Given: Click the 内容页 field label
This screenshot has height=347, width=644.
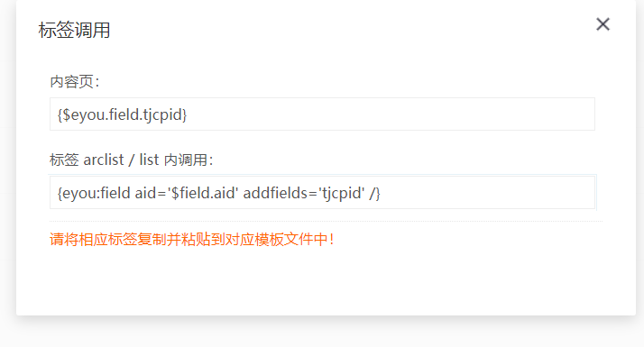Looking at the screenshot, I should [x=74, y=82].
